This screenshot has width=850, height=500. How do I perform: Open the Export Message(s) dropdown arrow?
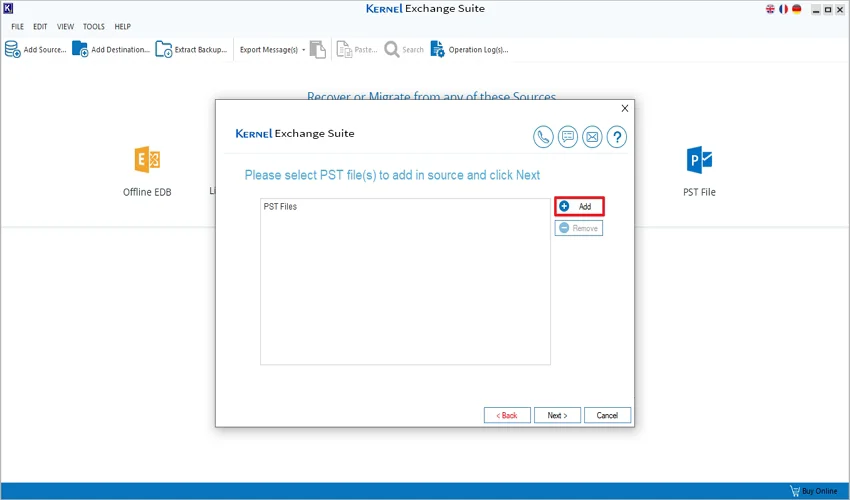pyautogui.click(x=304, y=50)
